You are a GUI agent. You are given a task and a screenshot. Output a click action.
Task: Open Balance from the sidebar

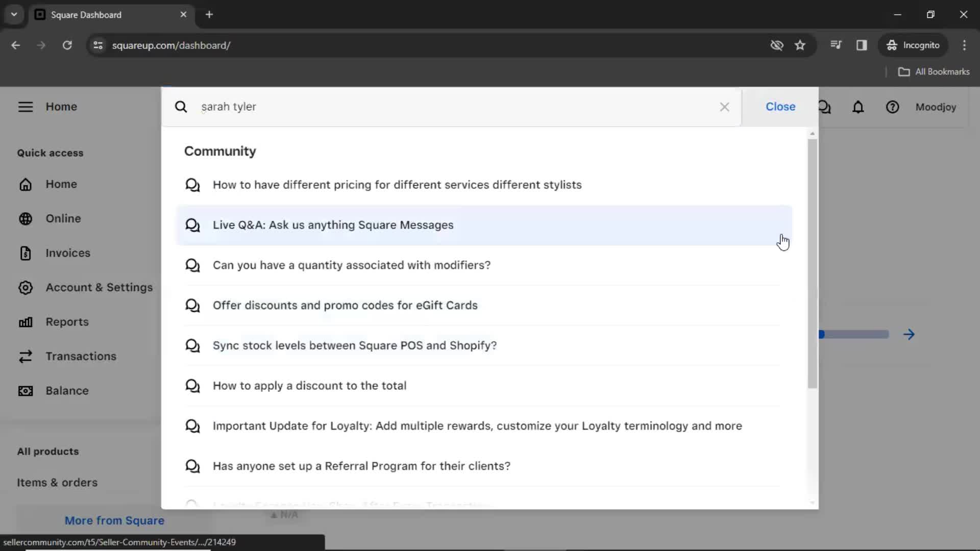click(67, 391)
